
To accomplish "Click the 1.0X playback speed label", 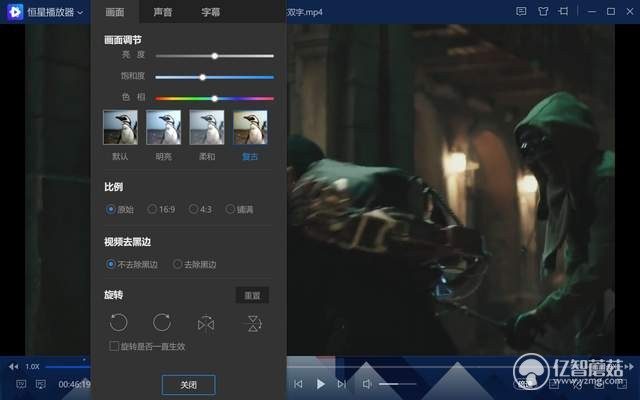I will coord(32,367).
